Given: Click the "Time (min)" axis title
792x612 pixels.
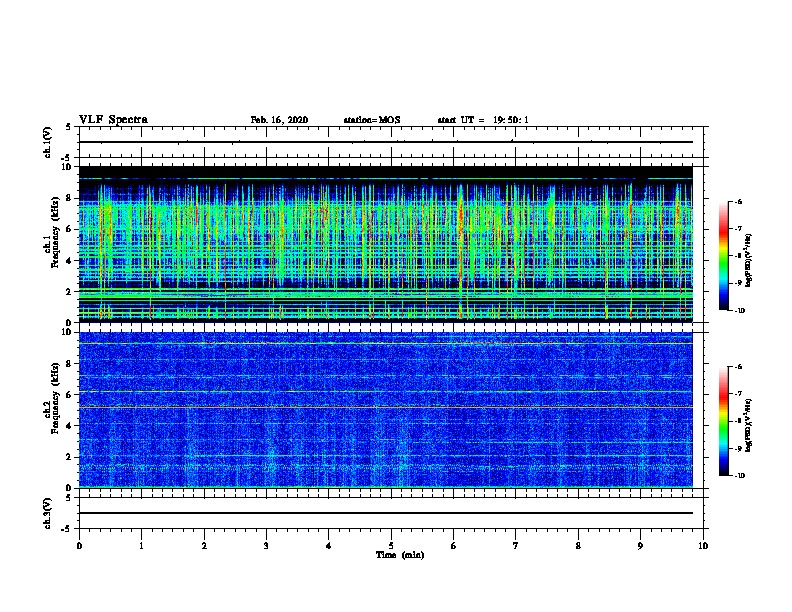Looking at the screenshot, I should [400, 555].
